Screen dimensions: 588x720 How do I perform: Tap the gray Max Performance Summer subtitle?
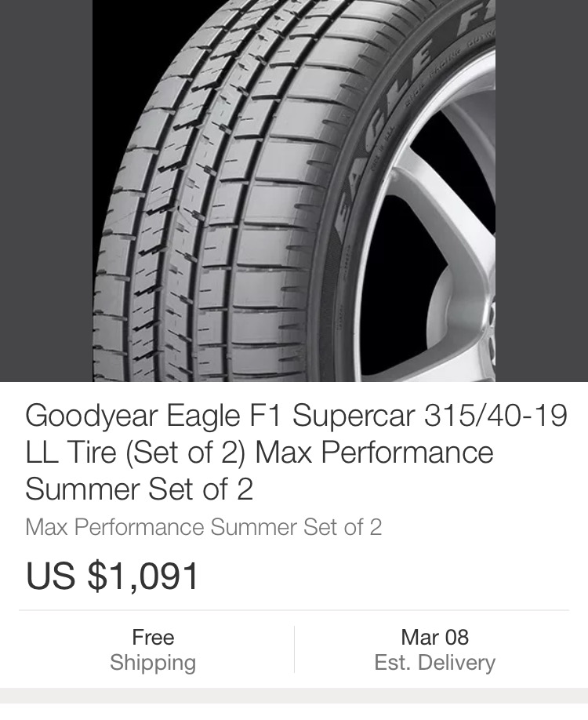204,527
